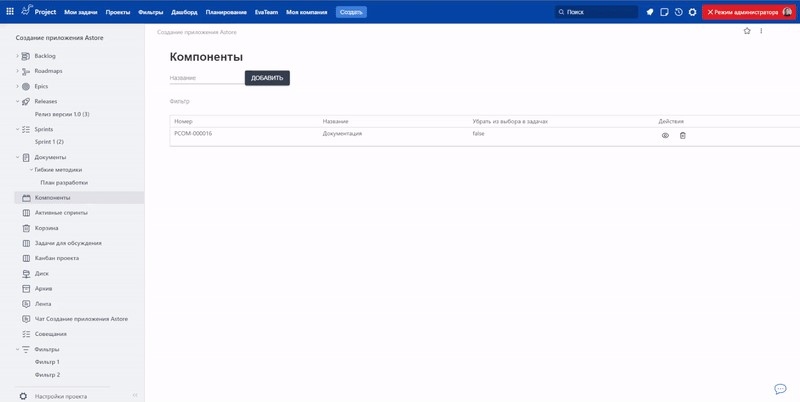Open the notes icon in top bar
The height and width of the screenshot is (402, 800).
pyautogui.click(x=664, y=12)
